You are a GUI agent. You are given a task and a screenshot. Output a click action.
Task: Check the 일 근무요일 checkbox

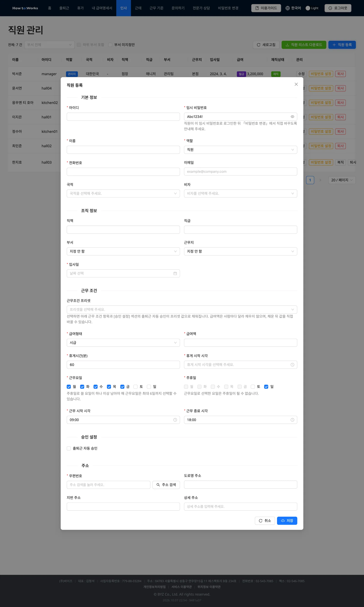149,387
